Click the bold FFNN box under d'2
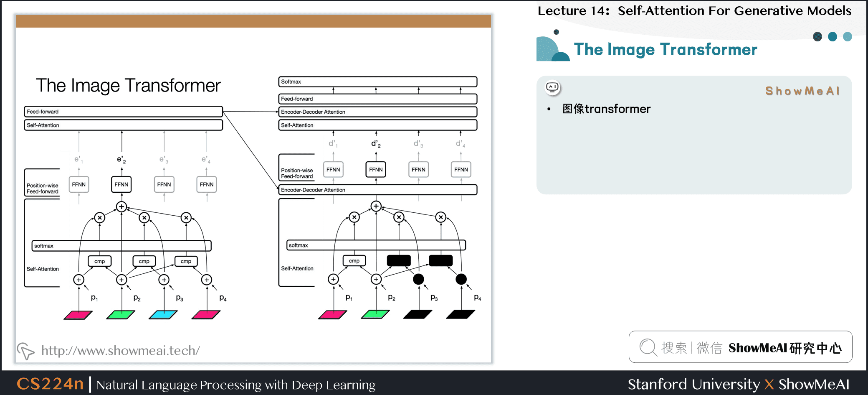Image resolution: width=868 pixels, height=395 pixels. (376, 169)
